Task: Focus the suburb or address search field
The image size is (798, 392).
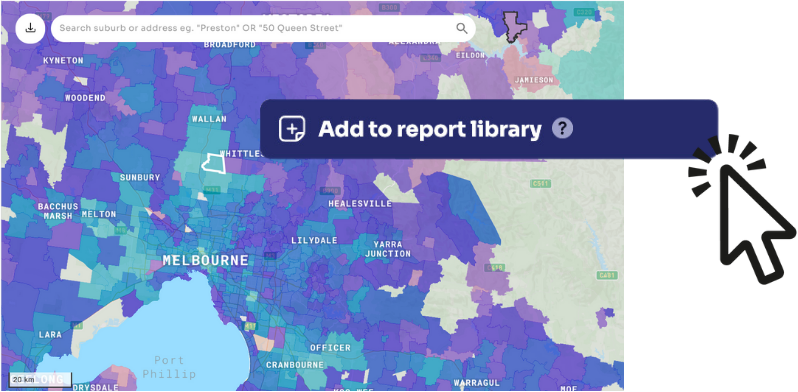Action: pyautogui.click(x=263, y=28)
